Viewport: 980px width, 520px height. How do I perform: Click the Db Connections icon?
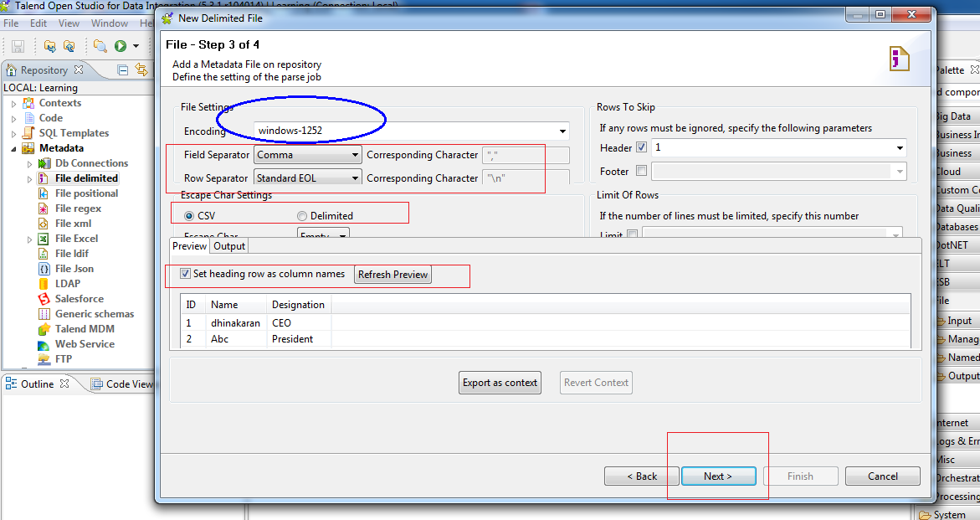[x=44, y=163]
